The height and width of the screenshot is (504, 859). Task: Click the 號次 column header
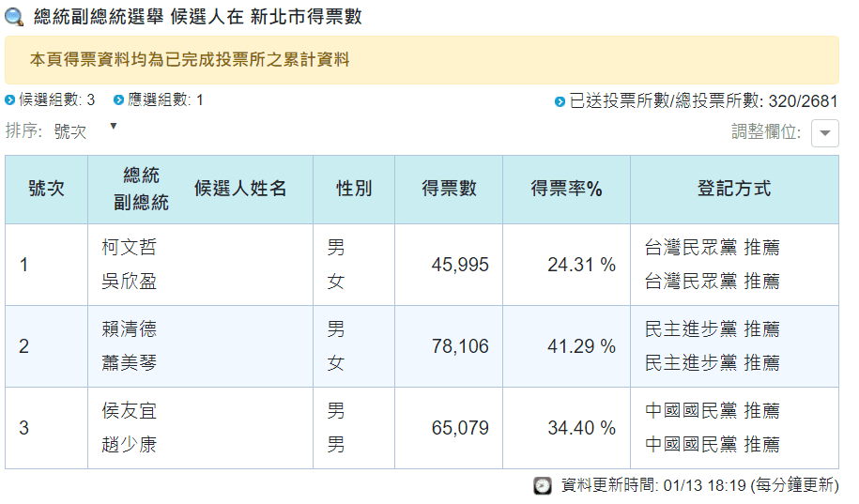[x=47, y=189]
